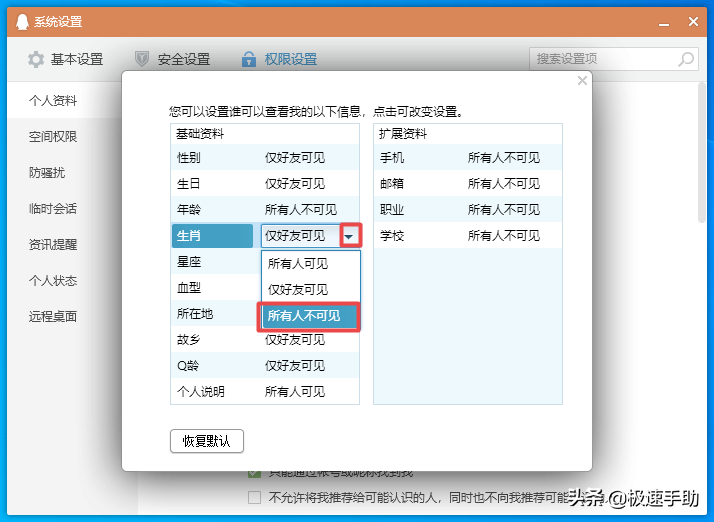Select 临时会话 in the sidebar
Screen dimensions: 714x522
[53, 208]
